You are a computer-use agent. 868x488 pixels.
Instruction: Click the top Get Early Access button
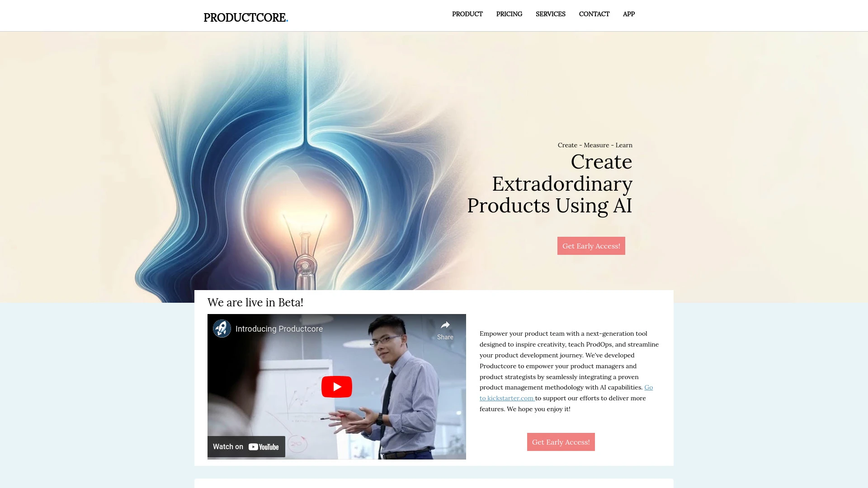(591, 245)
